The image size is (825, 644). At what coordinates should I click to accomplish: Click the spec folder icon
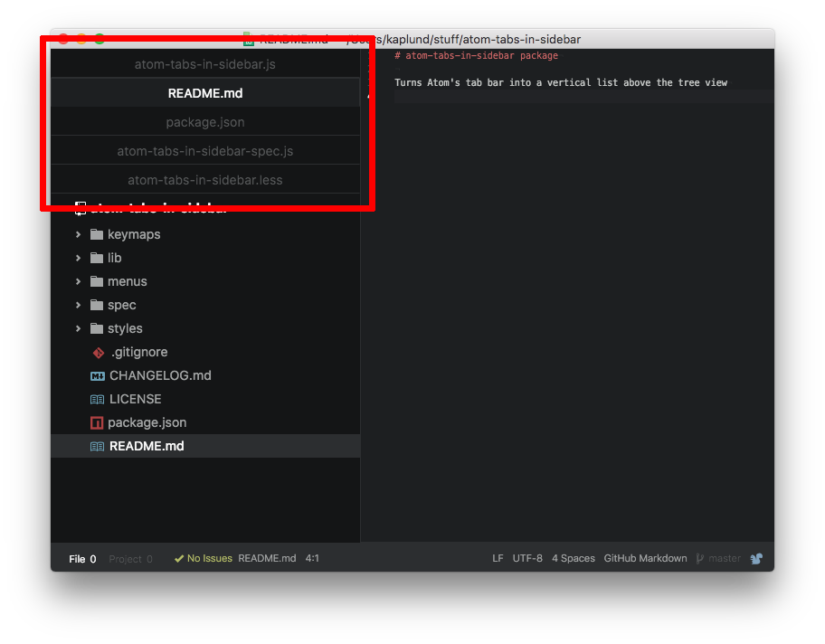97,305
